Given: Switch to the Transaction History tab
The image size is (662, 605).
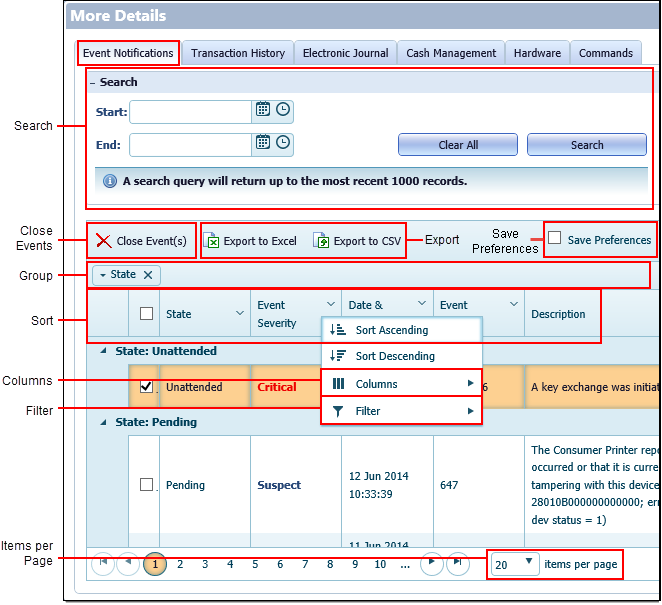Looking at the screenshot, I should 238,53.
